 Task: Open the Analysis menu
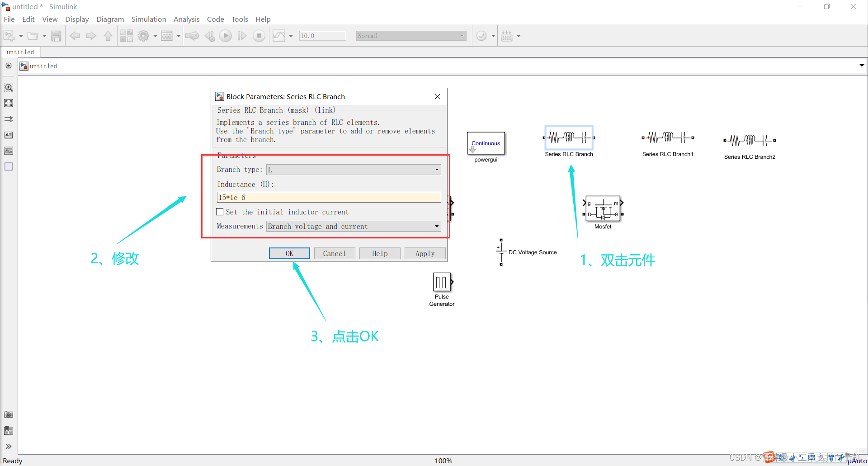[x=186, y=19]
